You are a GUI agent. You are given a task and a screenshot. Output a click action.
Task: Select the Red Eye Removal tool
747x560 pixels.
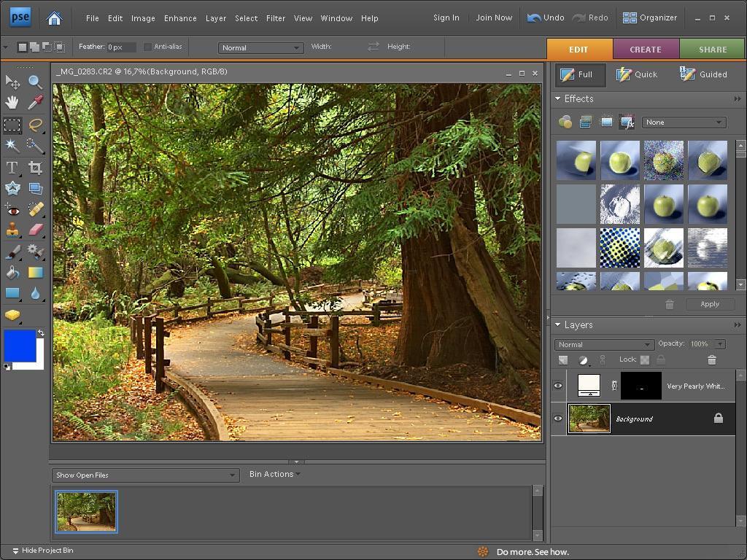click(12, 211)
